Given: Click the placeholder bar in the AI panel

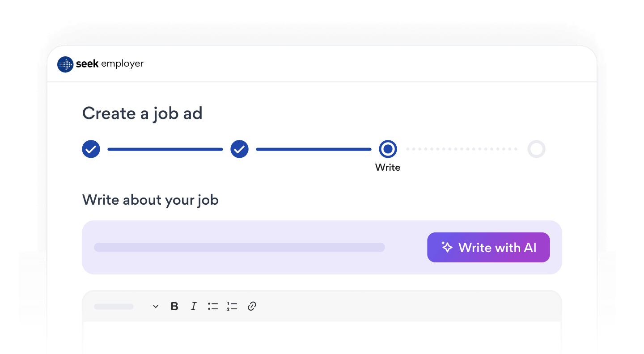Looking at the screenshot, I should (x=239, y=247).
